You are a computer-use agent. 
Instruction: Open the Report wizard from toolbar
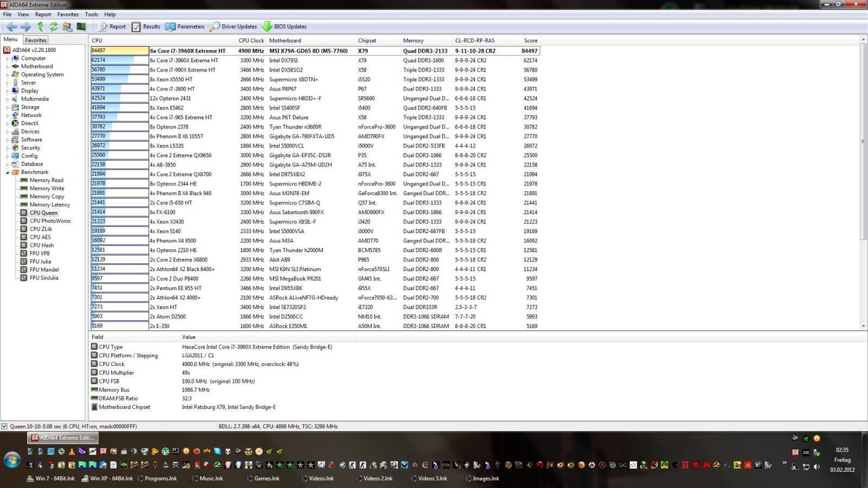point(112,27)
